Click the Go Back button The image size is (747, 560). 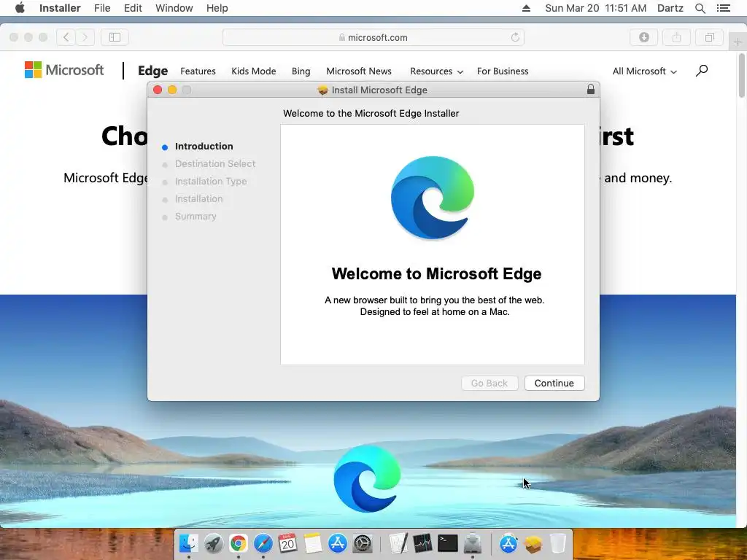489,383
